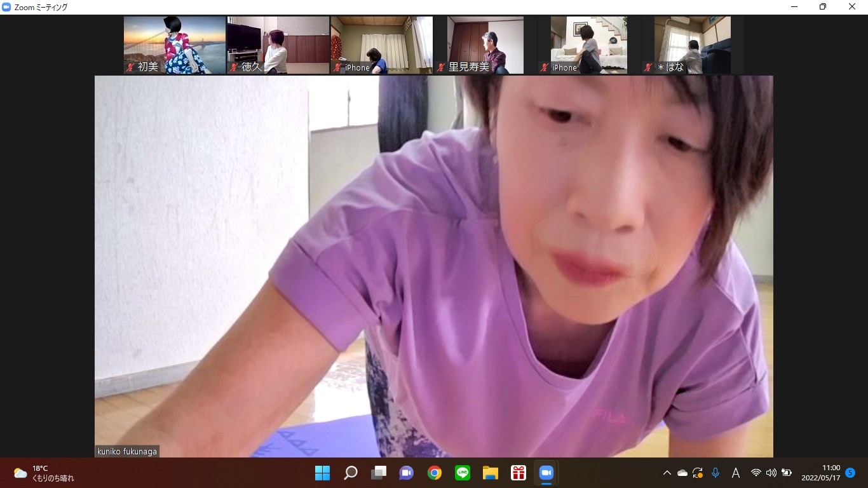Viewport: 868px width, 488px height.
Task: Click main speaker video of kuniko fukunaga
Action: [x=434, y=266]
